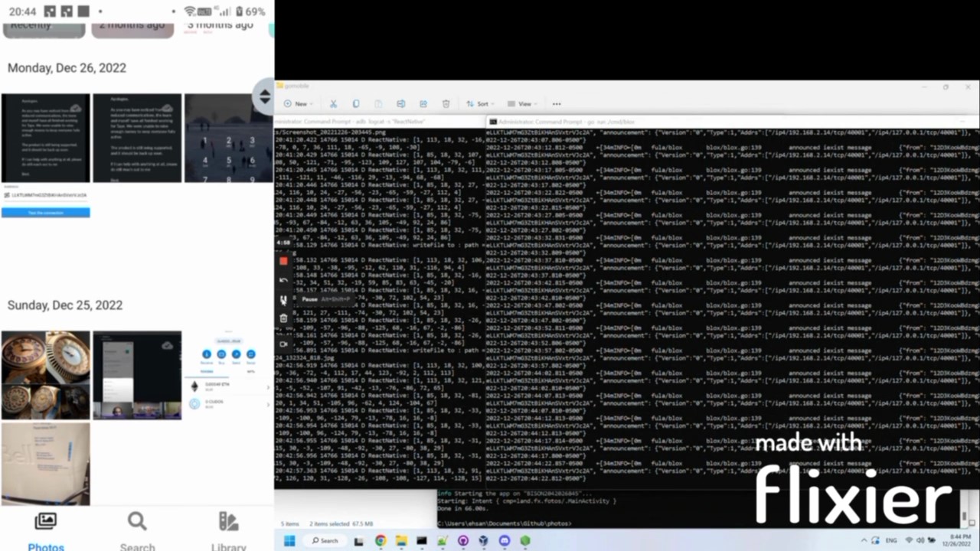Click the Cut icon in File Explorer toolbar

(333, 103)
